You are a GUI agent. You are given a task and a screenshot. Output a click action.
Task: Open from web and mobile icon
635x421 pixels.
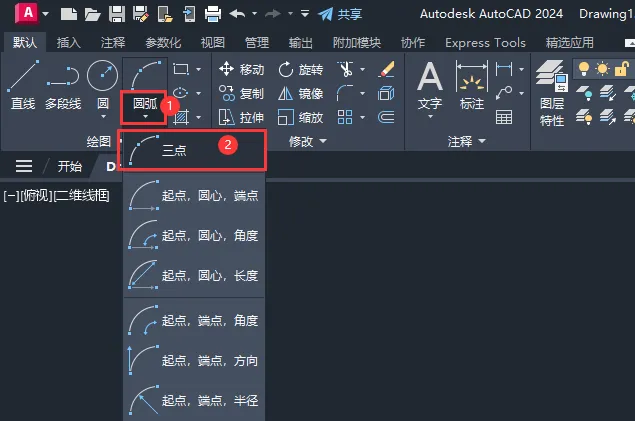click(165, 14)
